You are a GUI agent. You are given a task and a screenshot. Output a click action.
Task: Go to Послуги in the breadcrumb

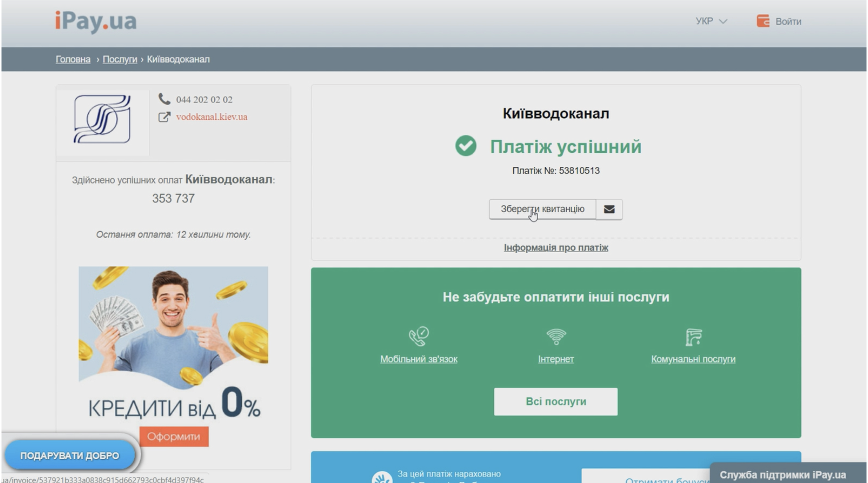120,59
